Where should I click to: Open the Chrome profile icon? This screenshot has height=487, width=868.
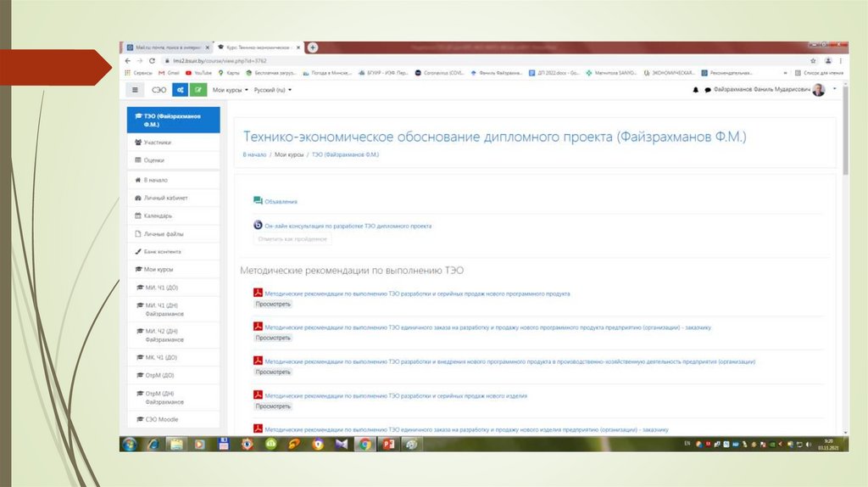click(828, 61)
